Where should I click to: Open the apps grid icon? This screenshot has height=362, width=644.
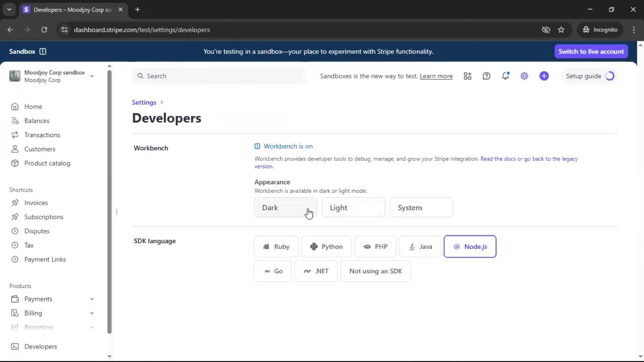467,76
